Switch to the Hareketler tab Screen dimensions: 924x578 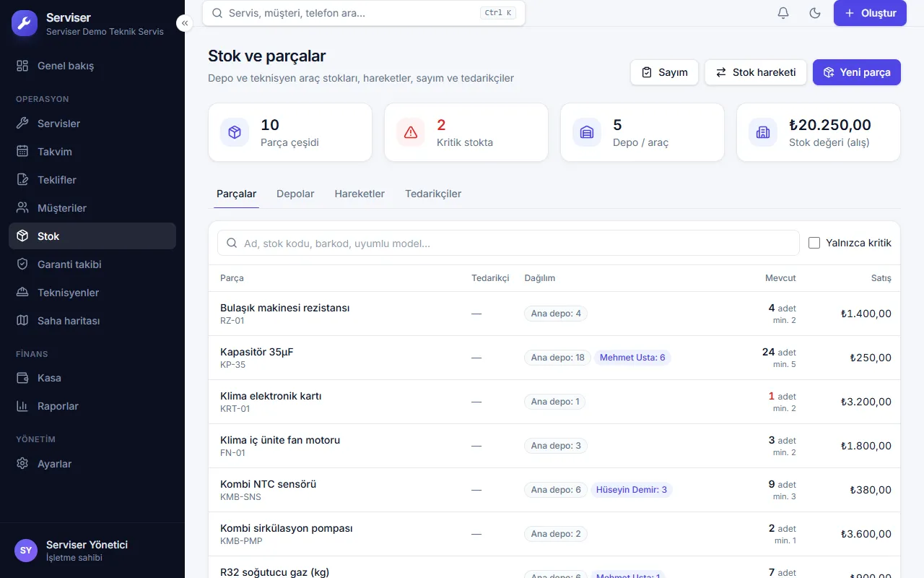(359, 194)
